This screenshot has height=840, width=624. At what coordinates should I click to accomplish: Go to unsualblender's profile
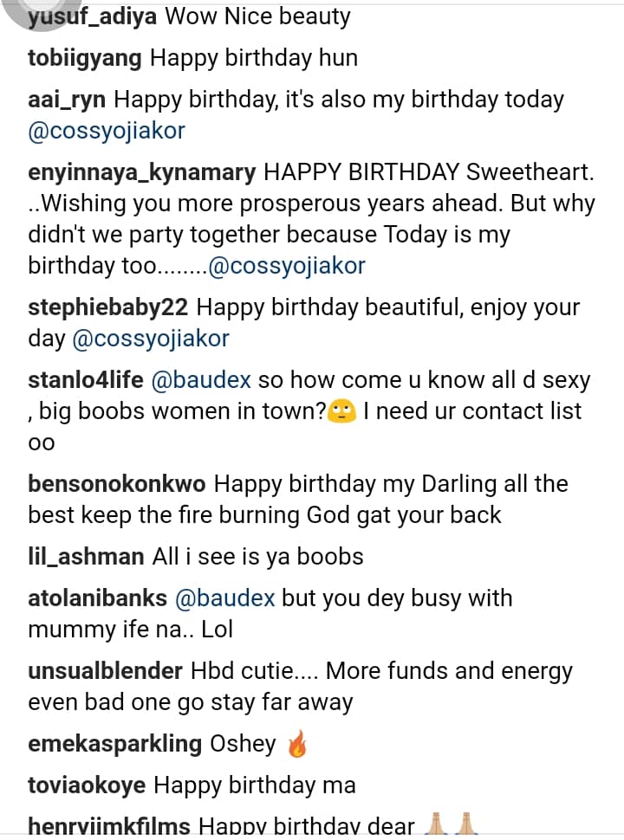tap(105, 670)
